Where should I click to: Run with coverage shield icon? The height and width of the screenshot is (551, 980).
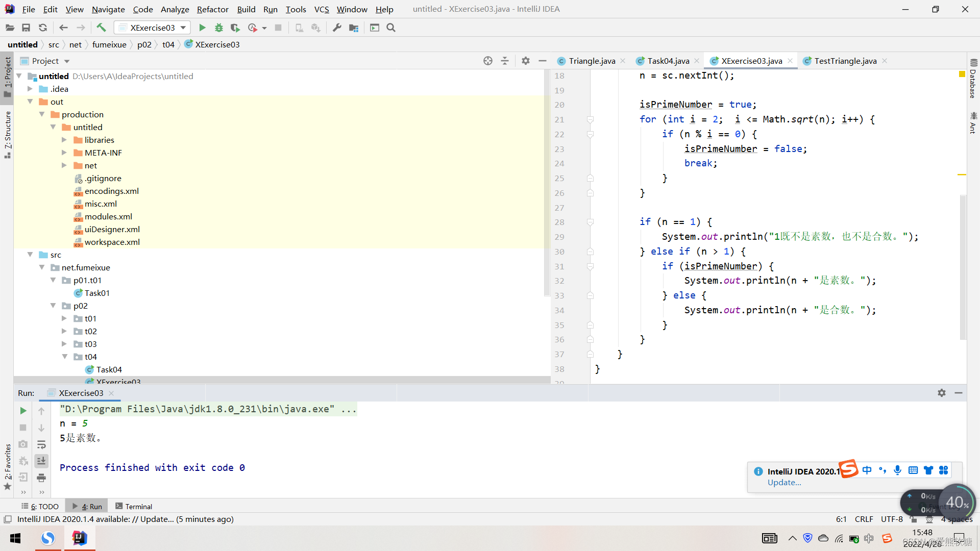click(x=235, y=28)
